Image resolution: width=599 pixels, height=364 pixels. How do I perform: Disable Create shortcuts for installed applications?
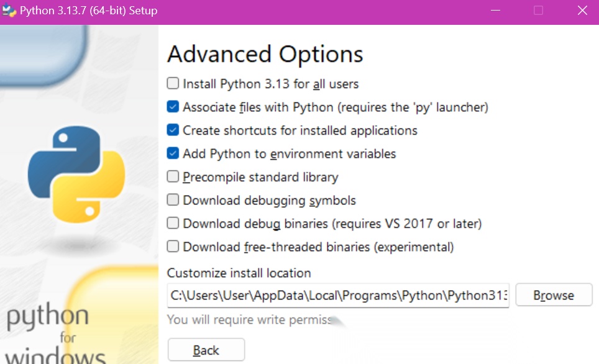[173, 130]
